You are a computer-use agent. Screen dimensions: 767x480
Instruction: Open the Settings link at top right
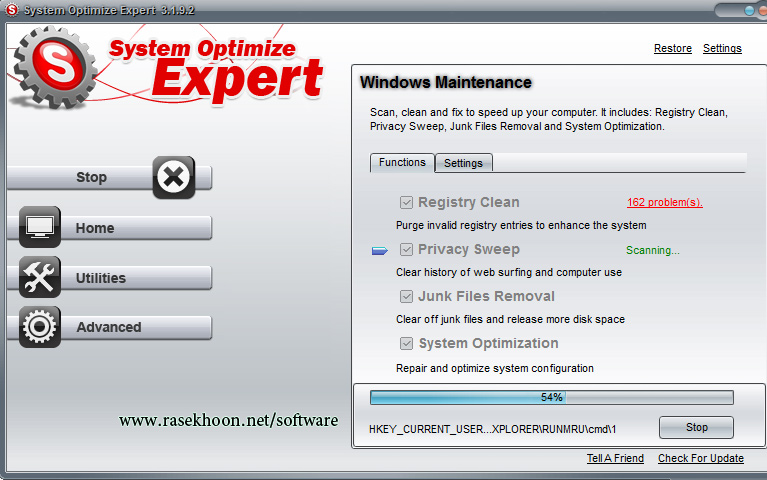click(722, 48)
